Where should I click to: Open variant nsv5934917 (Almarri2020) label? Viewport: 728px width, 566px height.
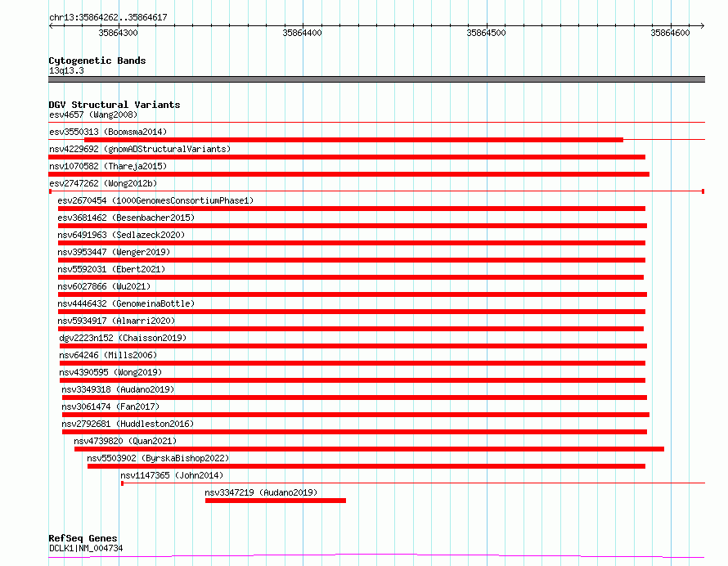[x=116, y=321]
